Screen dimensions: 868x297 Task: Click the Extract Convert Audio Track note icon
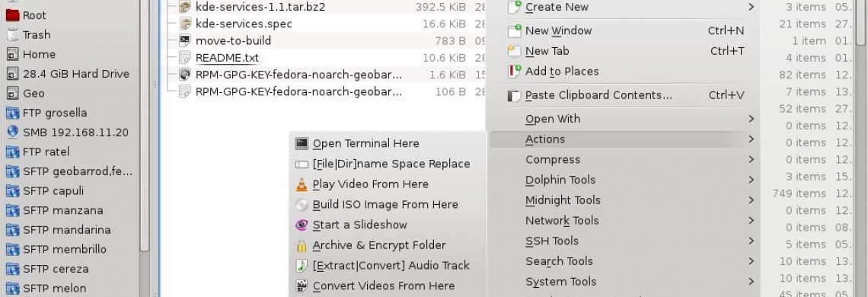click(302, 266)
